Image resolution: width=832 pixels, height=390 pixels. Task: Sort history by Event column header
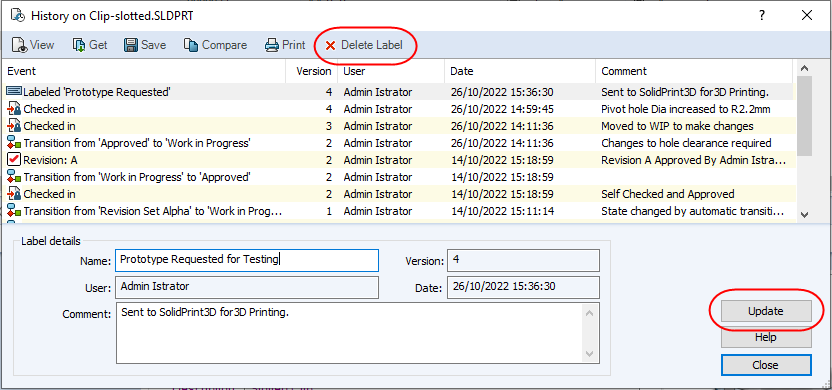tap(145, 71)
